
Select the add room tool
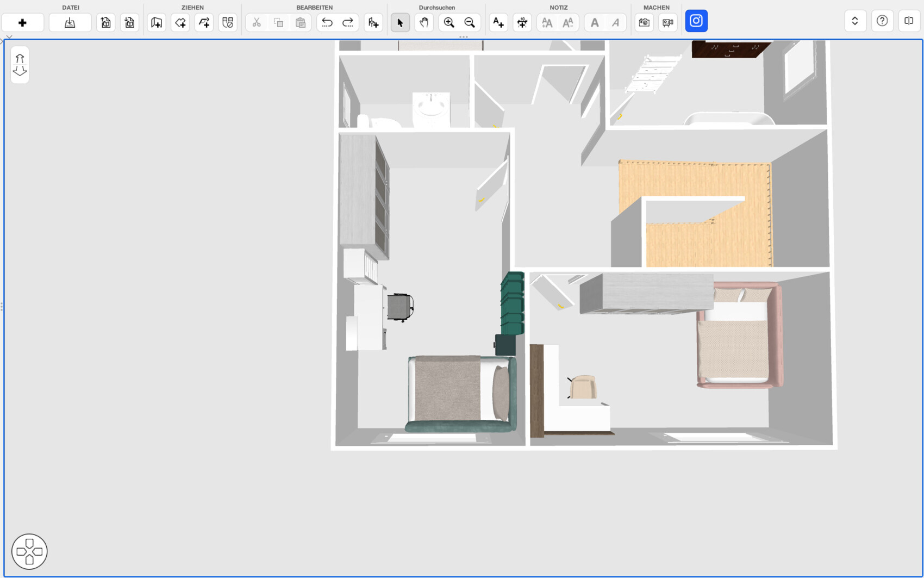(x=180, y=23)
